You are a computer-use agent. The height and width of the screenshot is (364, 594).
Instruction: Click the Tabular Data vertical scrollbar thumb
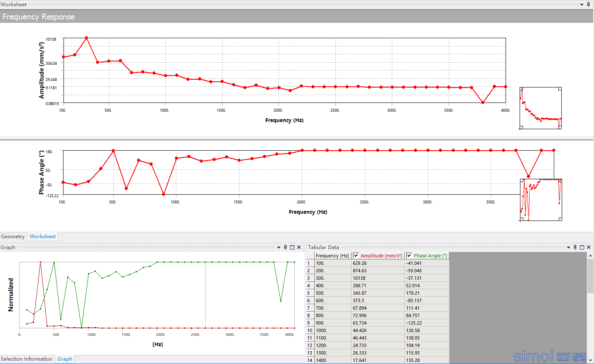point(590,276)
